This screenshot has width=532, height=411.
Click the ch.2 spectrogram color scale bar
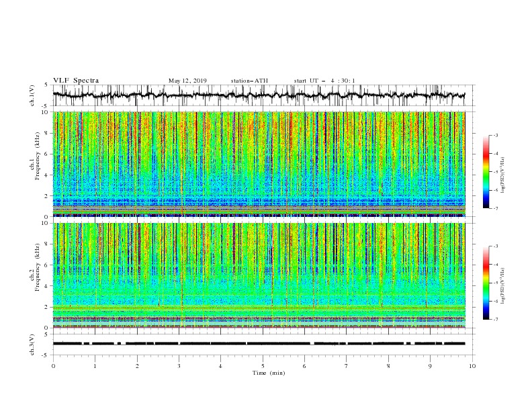486,283
